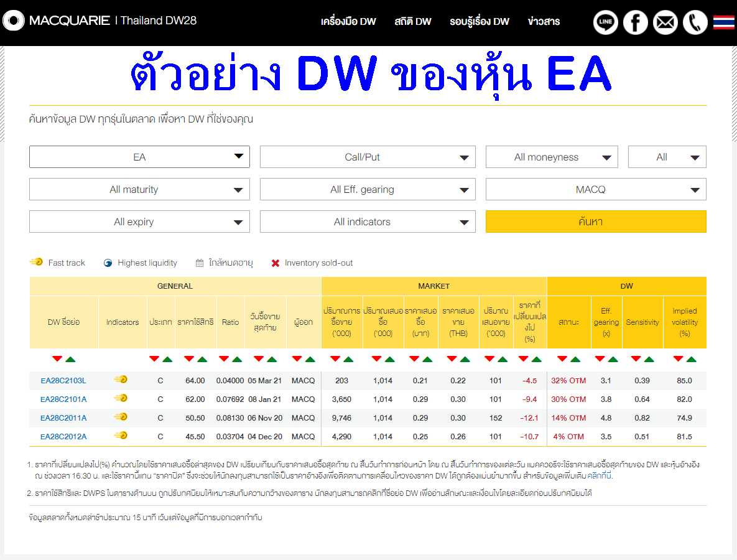Open the All maturity dropdown
Viewport: 737px width, 560px height.
(x=139, y=190)
